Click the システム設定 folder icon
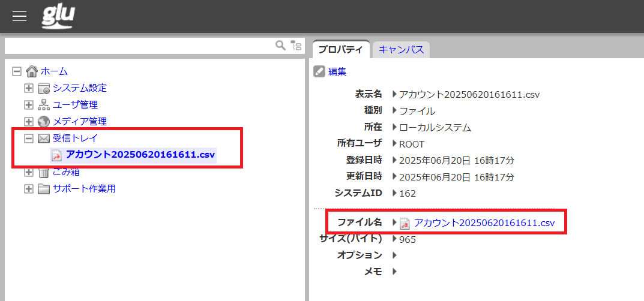 click(x=44, y=88)
